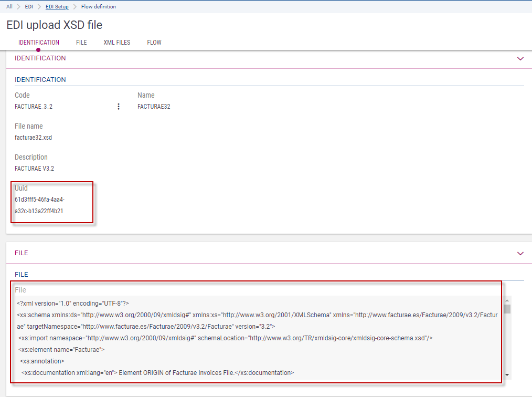This screenshot has width=532, height=397.
Task: Click the Uuid value field
Action: click(40, 205)
